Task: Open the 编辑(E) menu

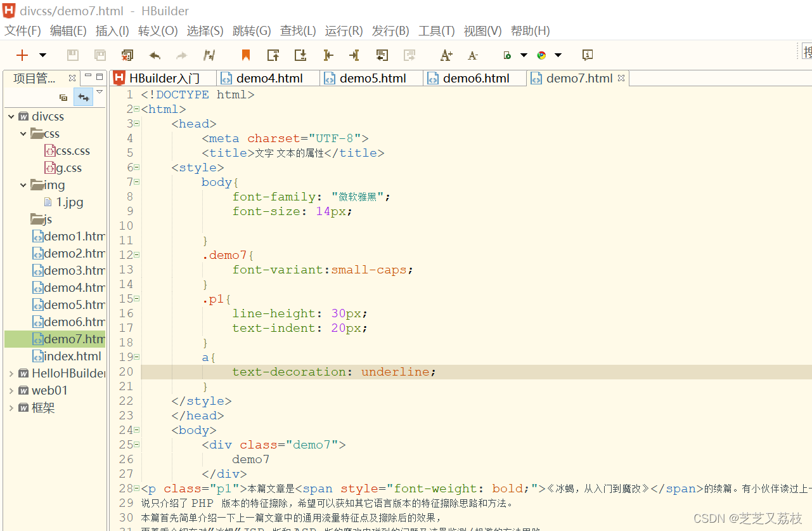Action: [68, 31]
